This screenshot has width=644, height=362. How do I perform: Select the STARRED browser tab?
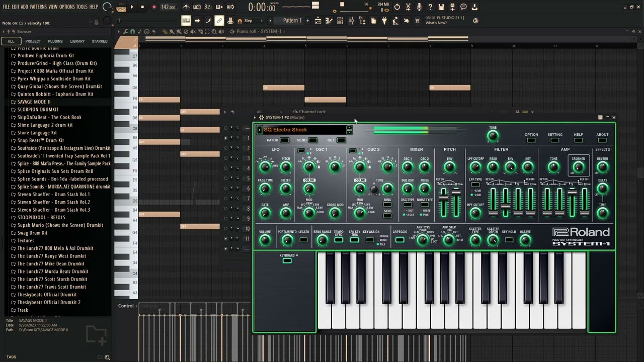point(100,41)
